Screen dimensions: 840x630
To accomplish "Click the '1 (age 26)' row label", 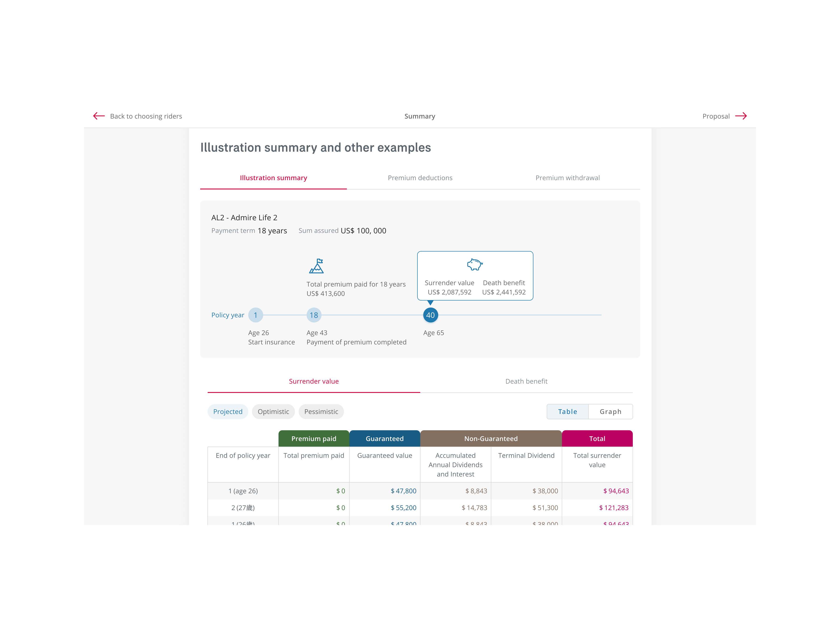I will (x=243, y=491).
